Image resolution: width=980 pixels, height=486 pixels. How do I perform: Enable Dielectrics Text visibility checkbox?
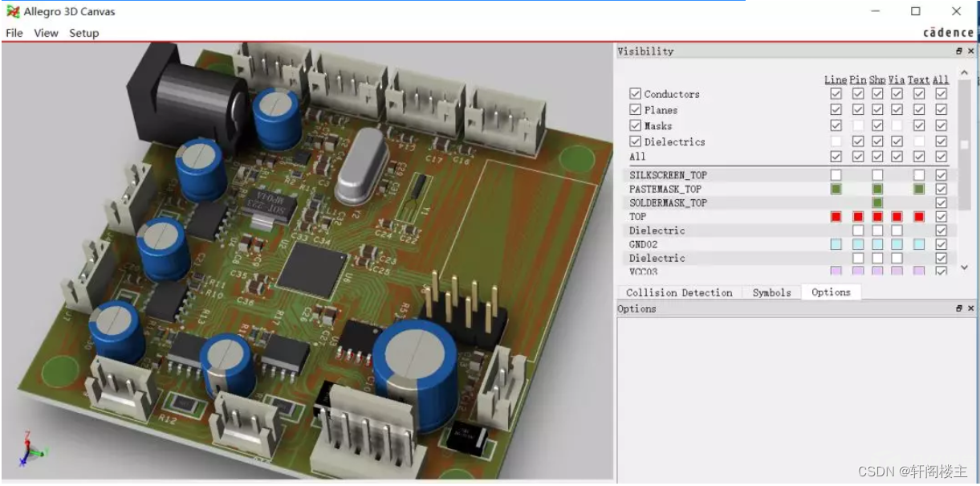(x=919, y=141)
